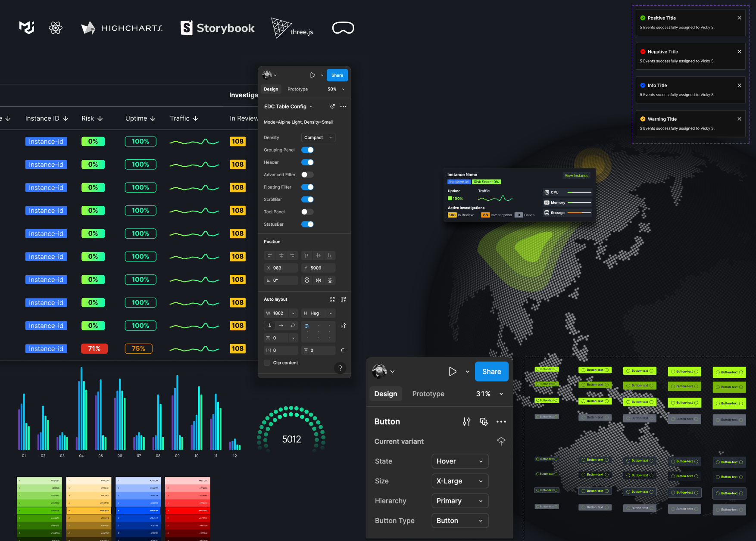Open the State dropdown showing Hover

[x=460, y=461]
